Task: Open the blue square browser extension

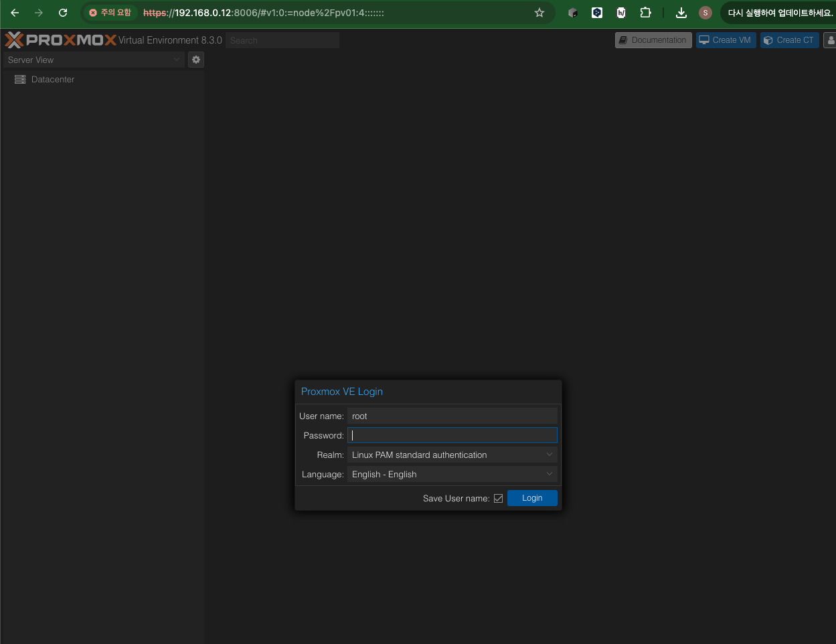Action: [x=597, y=13]
